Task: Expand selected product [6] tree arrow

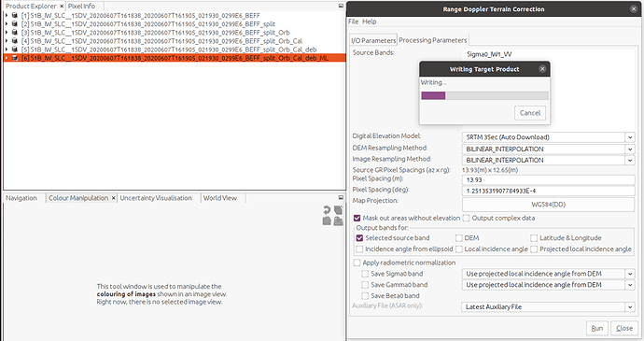Action: click(x=7, y=58)
